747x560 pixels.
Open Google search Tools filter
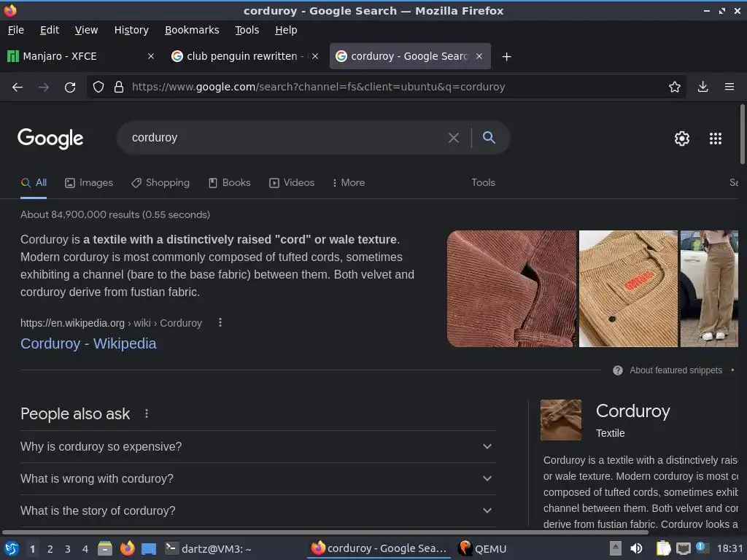(483, 183)
